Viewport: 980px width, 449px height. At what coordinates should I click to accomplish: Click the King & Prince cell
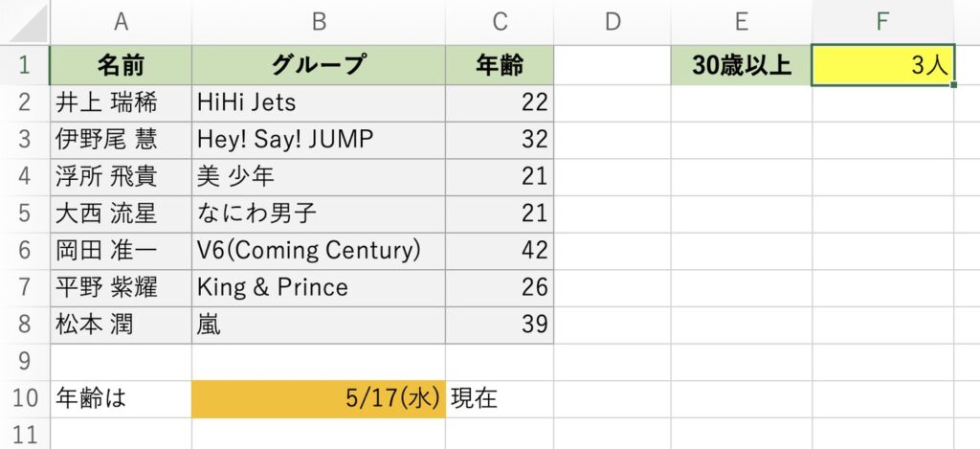pos(319,287)
